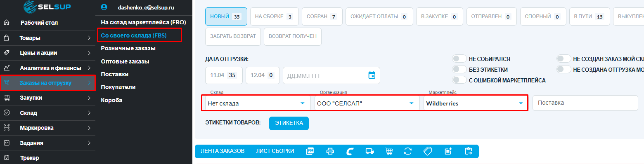The width and height of the screenshot is (644, 164).
Task: Select the В ЗАКУПКЕ status tab
Action: coord(440,16)
